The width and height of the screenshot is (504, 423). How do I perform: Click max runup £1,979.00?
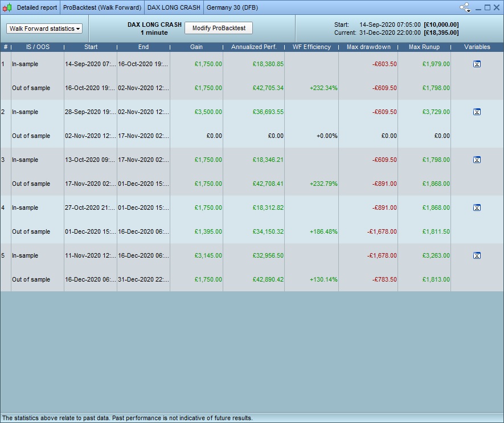(x=436, y=64)
